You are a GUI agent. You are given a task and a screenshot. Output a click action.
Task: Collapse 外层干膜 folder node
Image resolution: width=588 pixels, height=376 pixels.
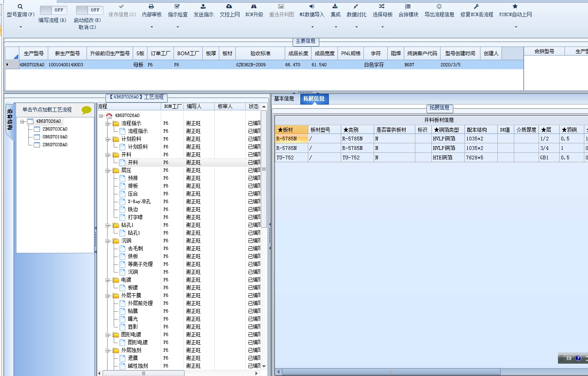(x=108, y=295)
